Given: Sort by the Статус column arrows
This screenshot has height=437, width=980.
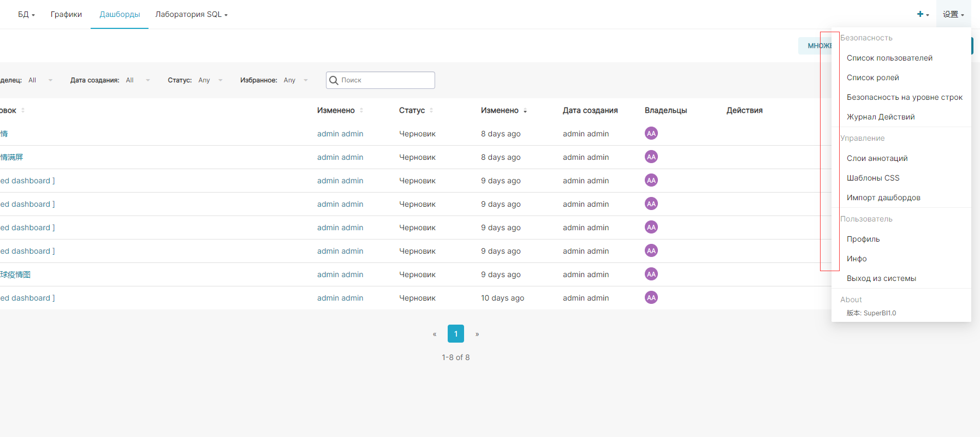Looking at the screenshot, I should [431, 110].
